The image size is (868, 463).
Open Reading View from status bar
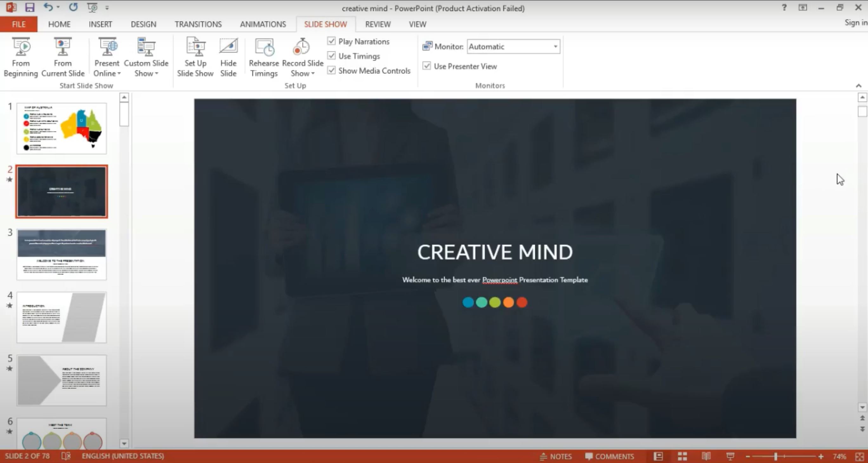point(706,456)
